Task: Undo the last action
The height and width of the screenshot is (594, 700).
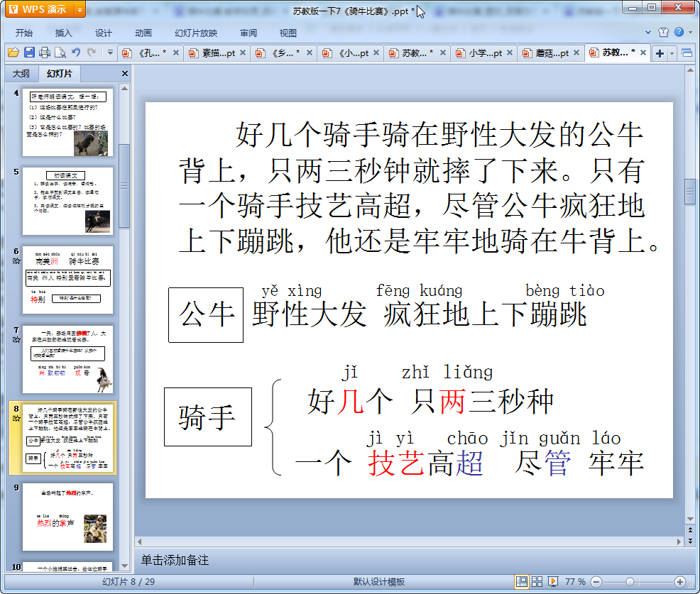Action: click(x=76, y=53)
